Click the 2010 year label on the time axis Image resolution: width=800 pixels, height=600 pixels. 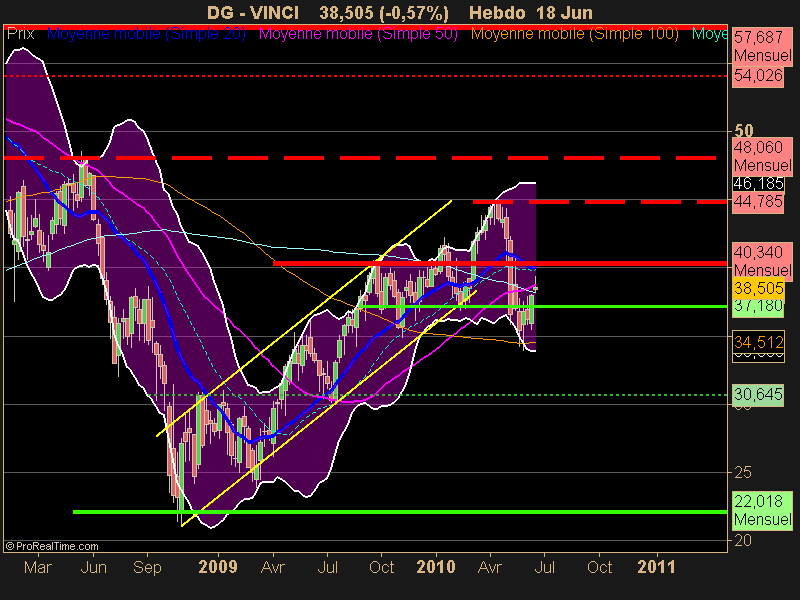(x=436, y=567)
